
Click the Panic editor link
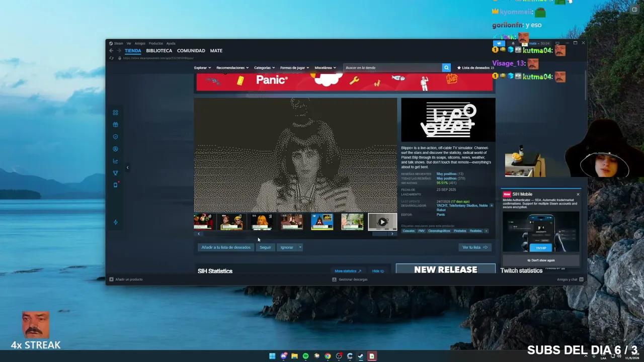[x=441, y=215]
